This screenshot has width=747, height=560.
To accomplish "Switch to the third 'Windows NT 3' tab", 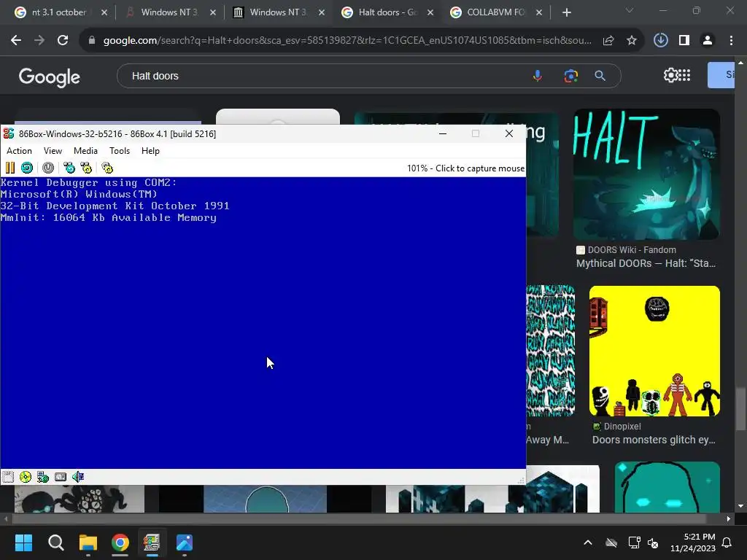I will (x=278, y=12).
